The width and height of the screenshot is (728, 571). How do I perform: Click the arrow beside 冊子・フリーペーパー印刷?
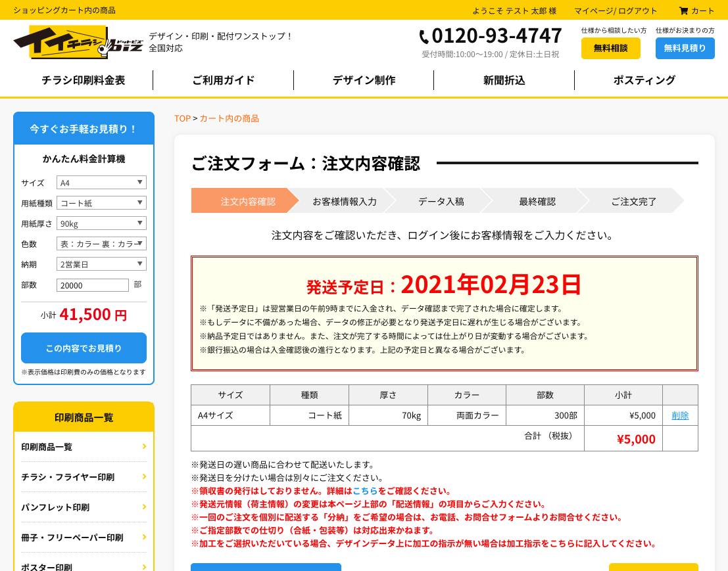point(144,537)
